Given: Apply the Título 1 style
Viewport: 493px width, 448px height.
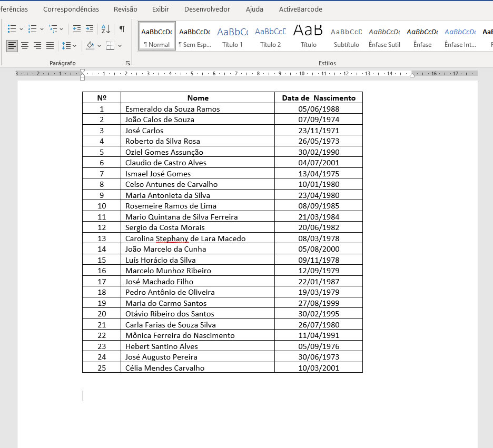Looking at the screenshot, I should click(233, 37).
